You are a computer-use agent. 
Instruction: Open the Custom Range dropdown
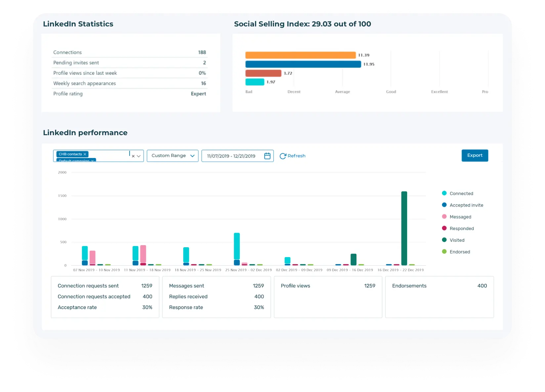click(x=172, y=156)
